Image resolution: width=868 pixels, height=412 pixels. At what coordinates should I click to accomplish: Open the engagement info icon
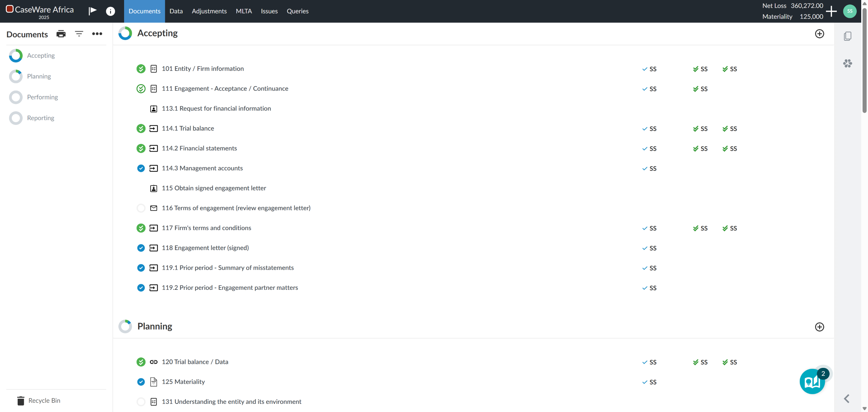[x=110, y=11]
